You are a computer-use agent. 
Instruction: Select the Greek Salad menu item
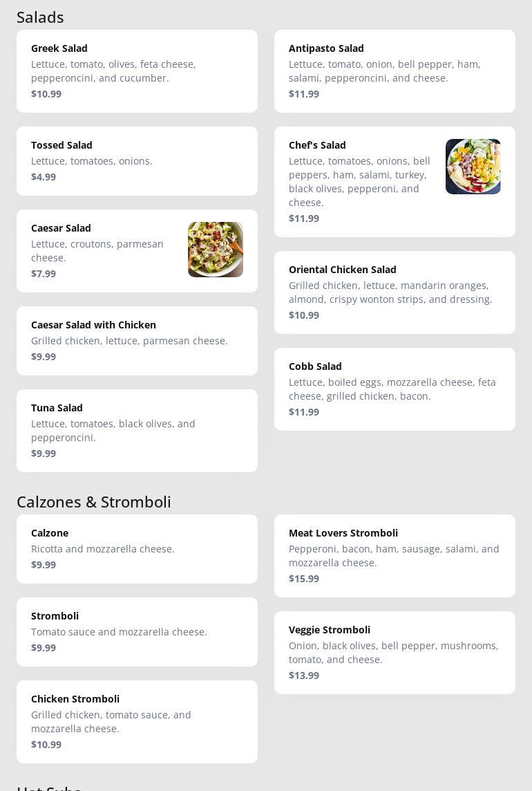pos(137,71)
